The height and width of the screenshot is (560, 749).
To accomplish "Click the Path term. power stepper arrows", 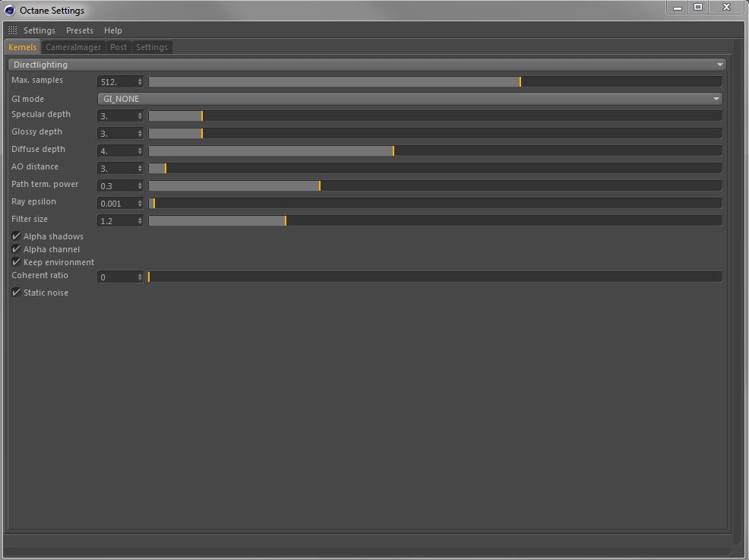I will click(x=140, y=186).
